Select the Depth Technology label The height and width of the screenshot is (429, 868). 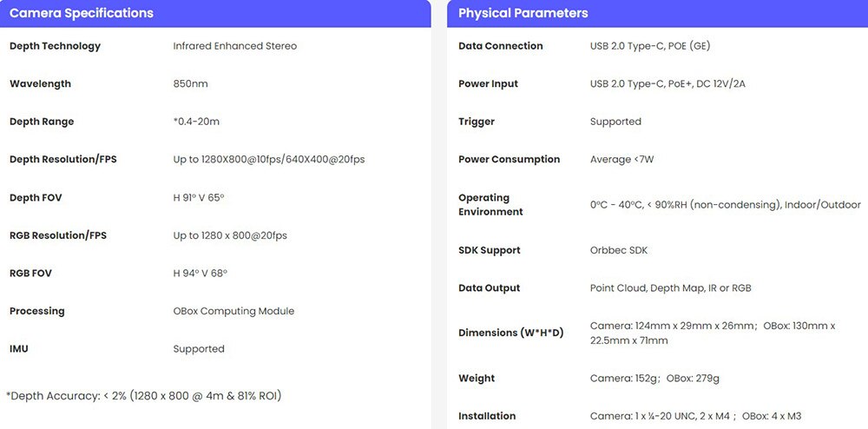(x=55, y=46)
